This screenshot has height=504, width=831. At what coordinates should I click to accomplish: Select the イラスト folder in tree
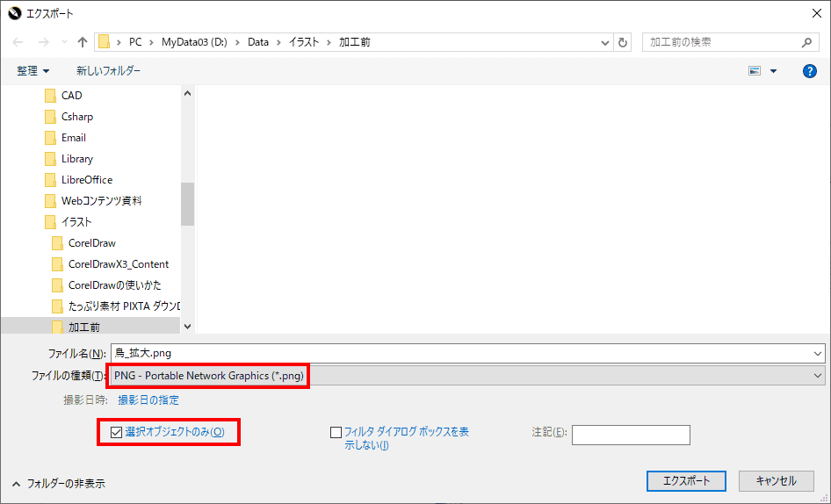click(x=69, y=222)
